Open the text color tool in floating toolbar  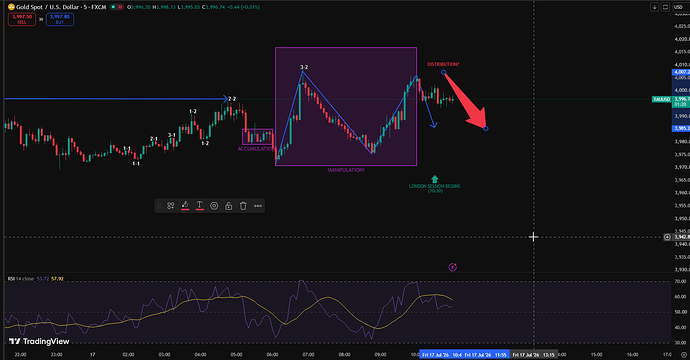[x=199, y=206]
